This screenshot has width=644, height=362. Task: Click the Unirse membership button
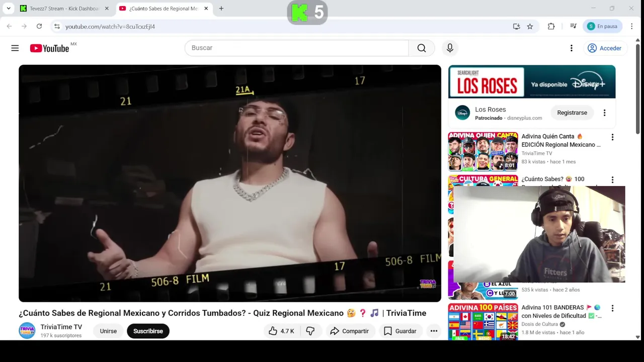(108, 331)
